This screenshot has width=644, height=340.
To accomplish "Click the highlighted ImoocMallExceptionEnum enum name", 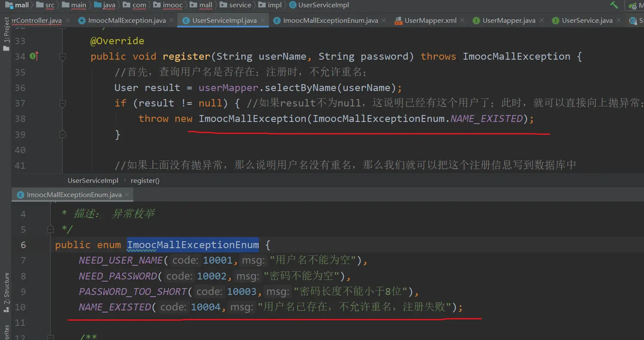I will (193, 245).
